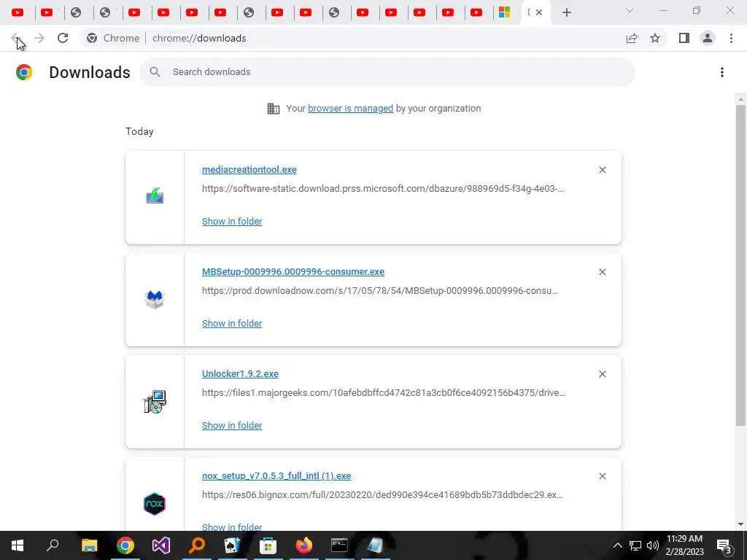Viewport: 747px width, 560px height.
Task: Open the orange magnifier search app in taskbar
Action: click(x=197, y=545)
